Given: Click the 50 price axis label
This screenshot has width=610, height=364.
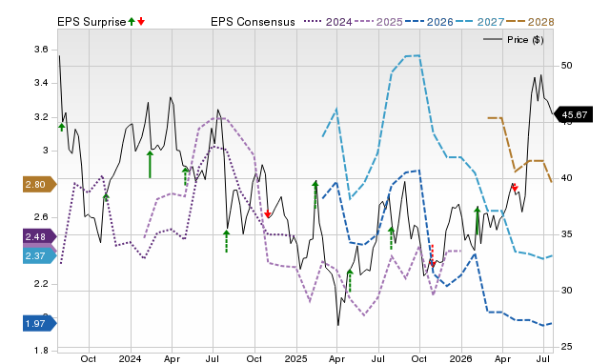Looking at the screenshot, I should (x=566, y=66).
